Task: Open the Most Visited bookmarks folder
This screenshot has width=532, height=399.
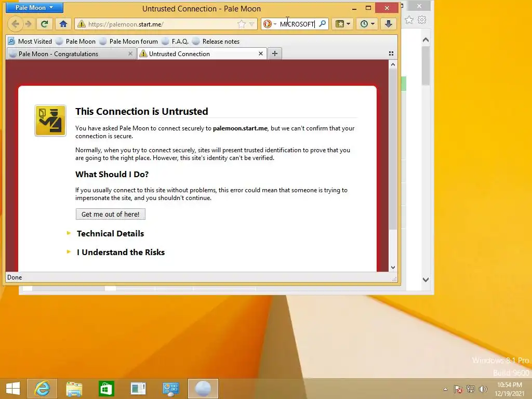Action: 30,42
